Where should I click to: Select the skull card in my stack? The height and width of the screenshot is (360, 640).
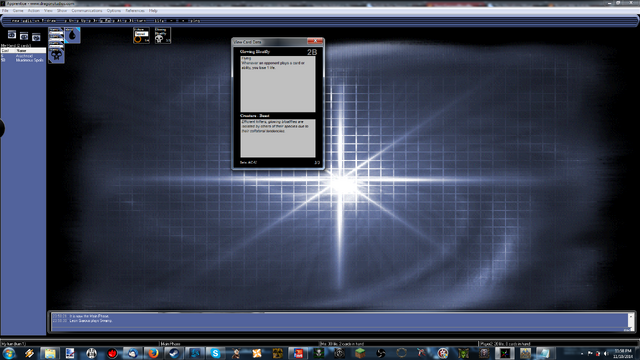(56, 54)
